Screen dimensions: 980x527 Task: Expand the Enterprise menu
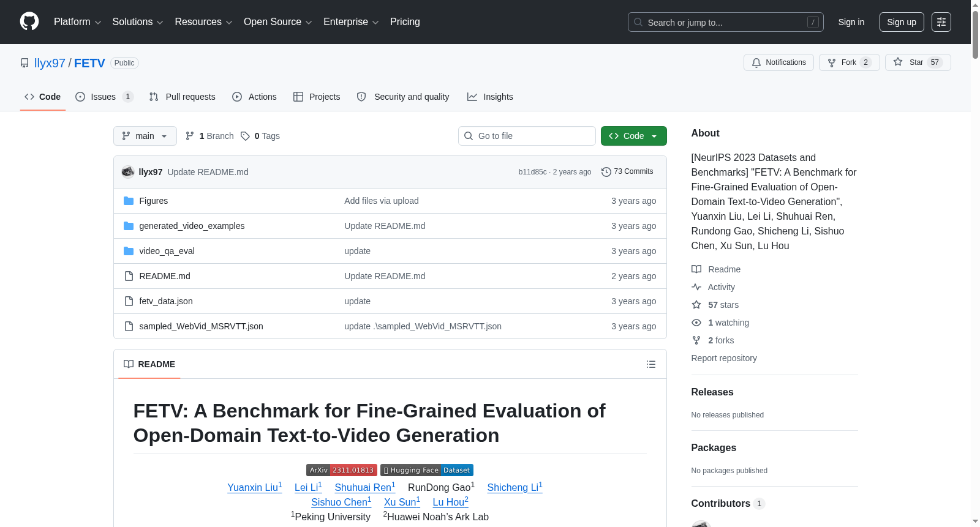click(x=351, y=22)
